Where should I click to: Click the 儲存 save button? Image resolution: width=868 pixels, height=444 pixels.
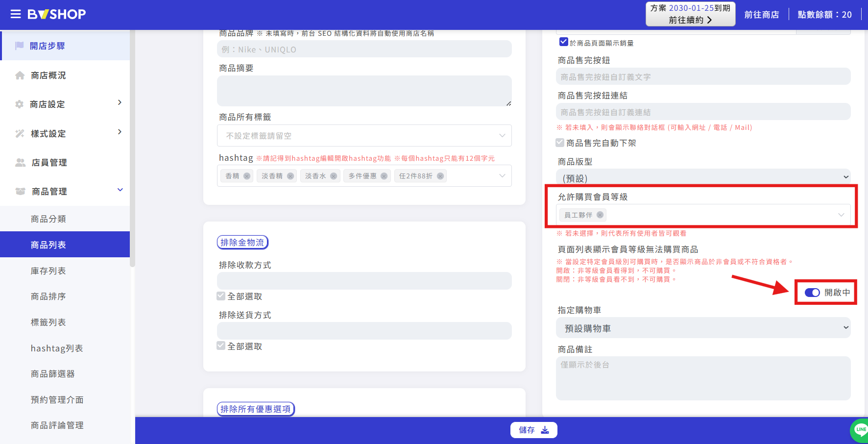[x=534, y=430]
